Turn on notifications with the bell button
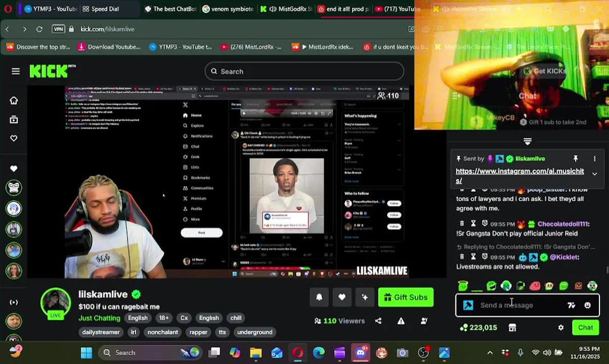609x364 pixels. coord(319,297)
